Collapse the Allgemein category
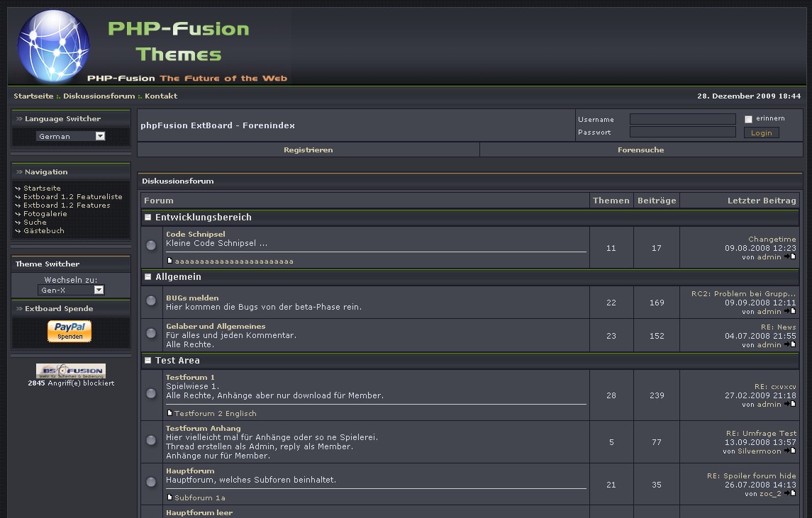The height and width of the screenshot is (518, 812). point(148,277)
